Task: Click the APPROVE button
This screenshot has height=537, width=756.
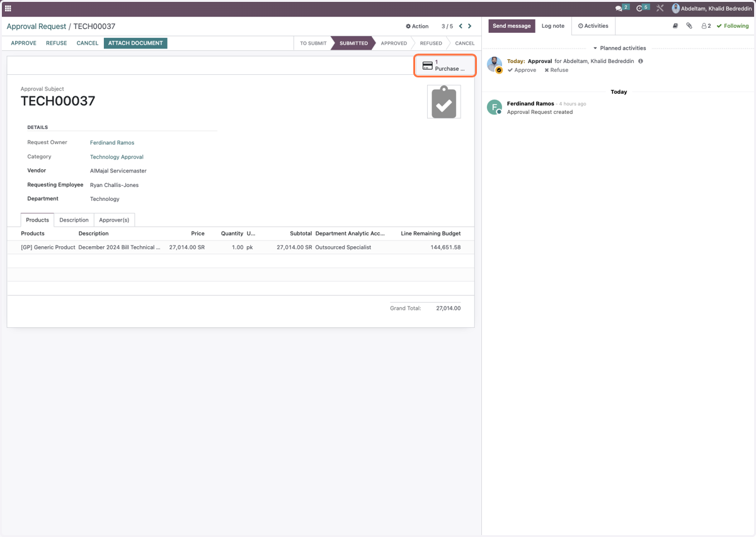Action: [24, 43]
